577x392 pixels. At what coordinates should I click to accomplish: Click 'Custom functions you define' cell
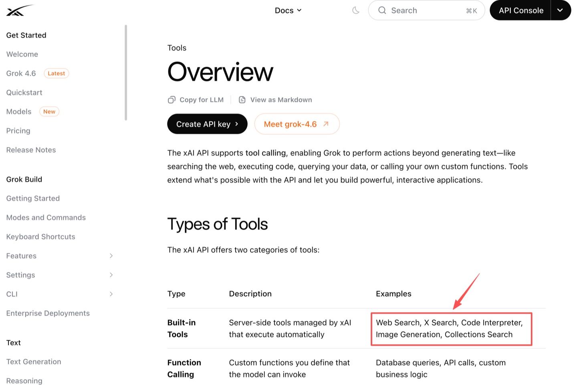[x=289, y=368]
